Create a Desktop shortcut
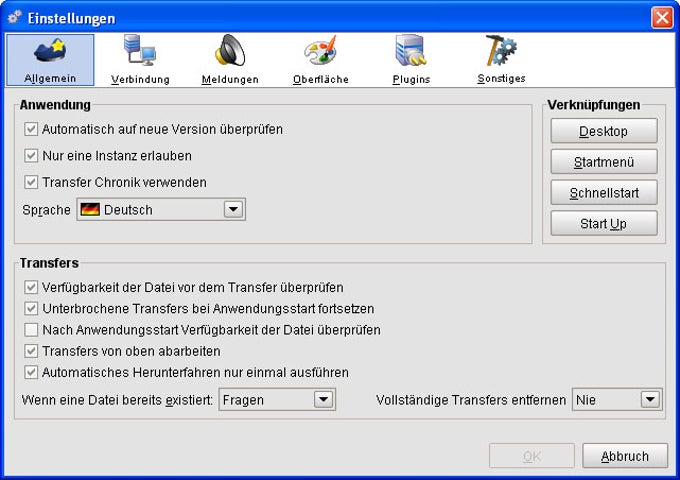This screenshot has width=680, height=480. 604,131
